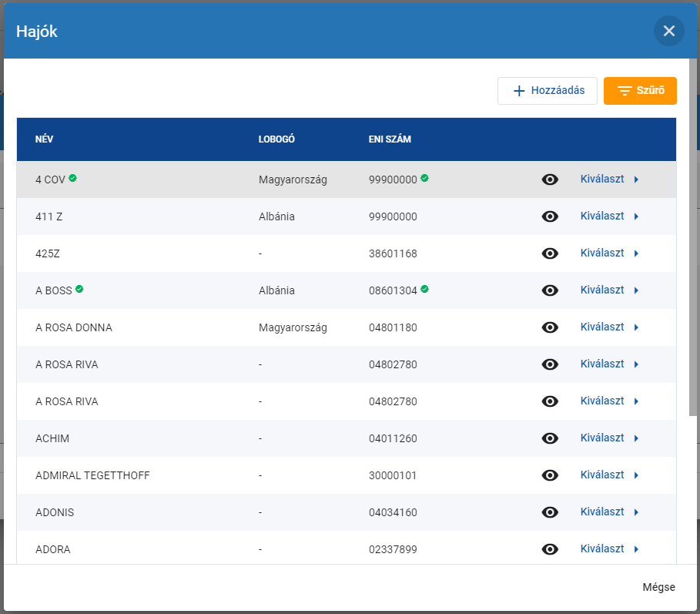Screen dimensions: 700x614
Task: Click the vertical scrollbar of the dialog
Action: click(x=693, y=231)
